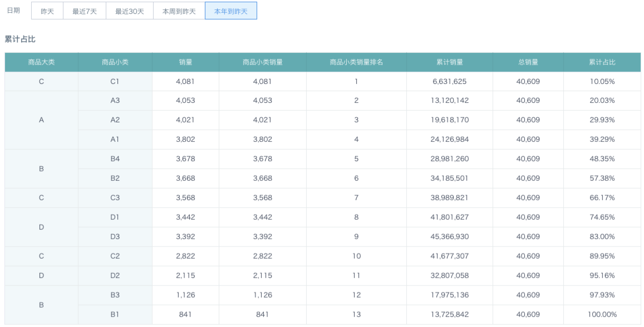Click the 累计占比 table title
The height and width of the screenshot is (327, 644).
[x=20, y=39]
